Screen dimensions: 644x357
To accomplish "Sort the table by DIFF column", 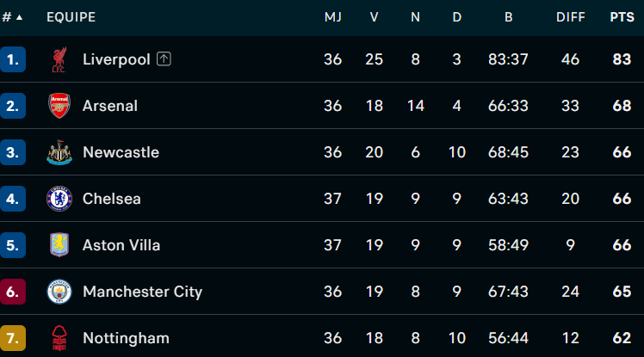I will point(571,17).
